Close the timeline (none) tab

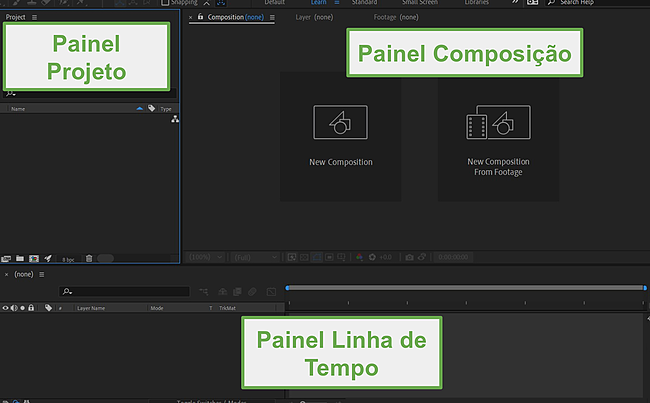(x=6, y=274)
